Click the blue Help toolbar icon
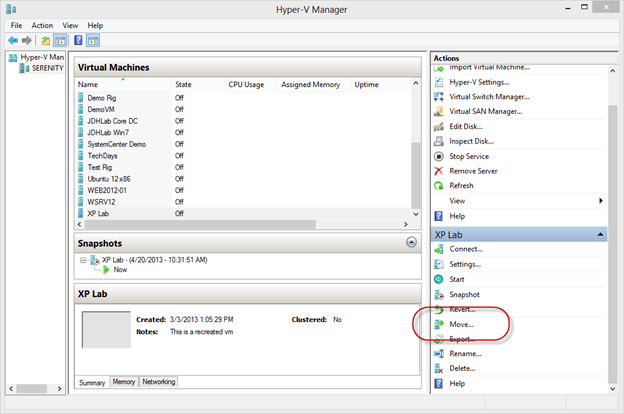Viewport: 624px width, 414px height. 78,40
